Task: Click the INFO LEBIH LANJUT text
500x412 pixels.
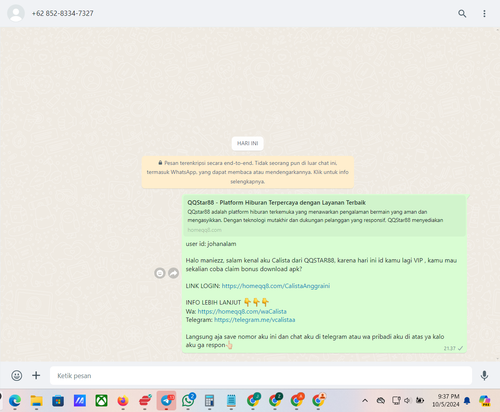Action: click(213, 303)
